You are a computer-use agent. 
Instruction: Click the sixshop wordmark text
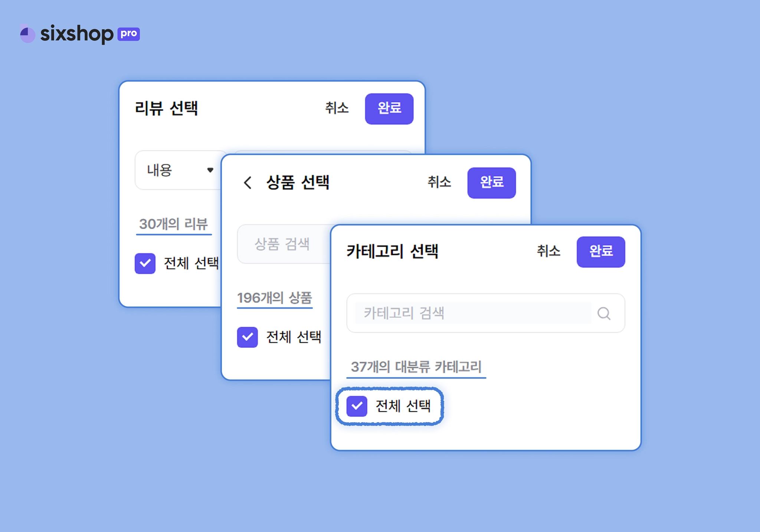pyautogui.click(x=77, y=34)
